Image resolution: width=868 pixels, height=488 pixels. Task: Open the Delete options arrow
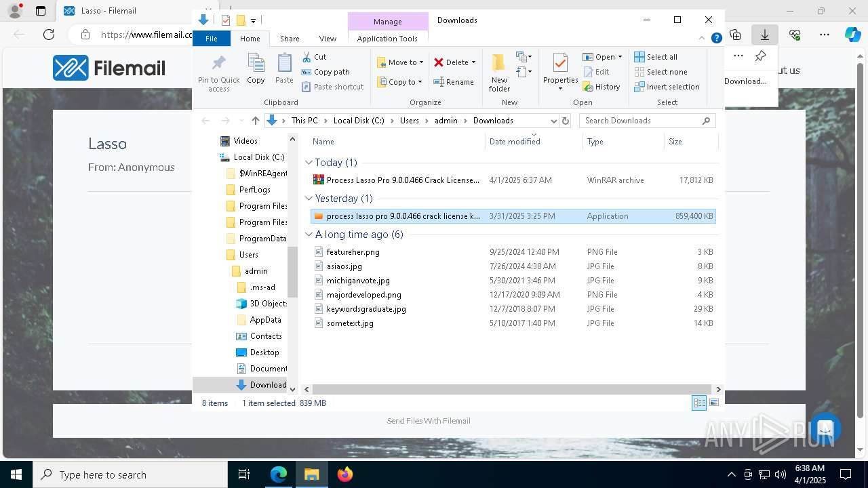(473, 62)
